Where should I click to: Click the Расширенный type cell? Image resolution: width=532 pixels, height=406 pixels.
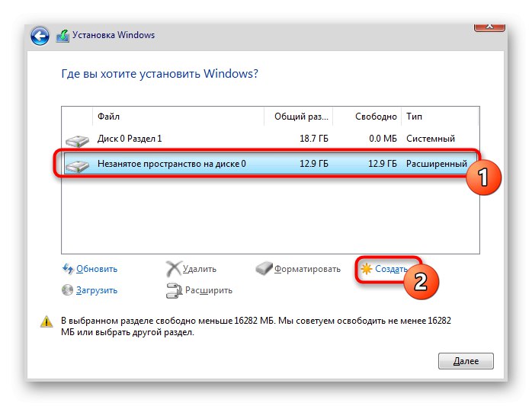tap(437, 164)
